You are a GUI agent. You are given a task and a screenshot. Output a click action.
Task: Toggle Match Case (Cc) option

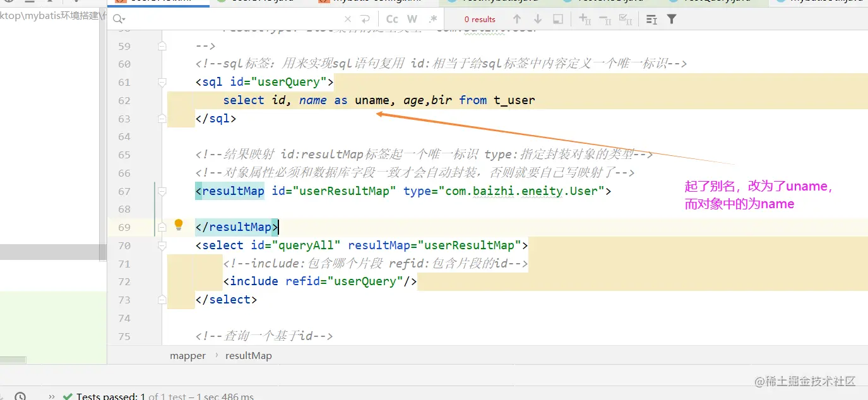tap(392, 20)
